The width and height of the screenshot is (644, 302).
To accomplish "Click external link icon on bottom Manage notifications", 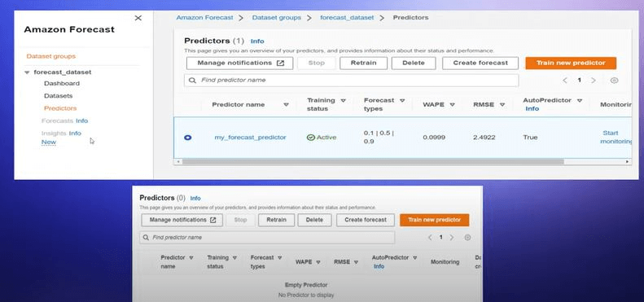I will pos(212,220).
